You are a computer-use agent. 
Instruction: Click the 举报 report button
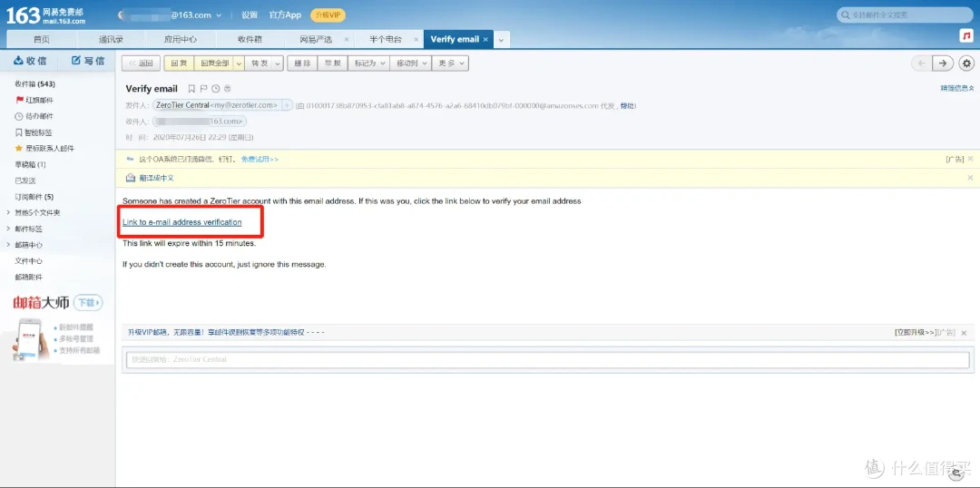(332, 63)
